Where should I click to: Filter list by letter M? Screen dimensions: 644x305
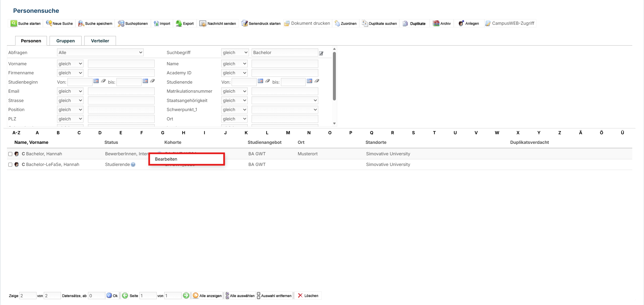288,133
